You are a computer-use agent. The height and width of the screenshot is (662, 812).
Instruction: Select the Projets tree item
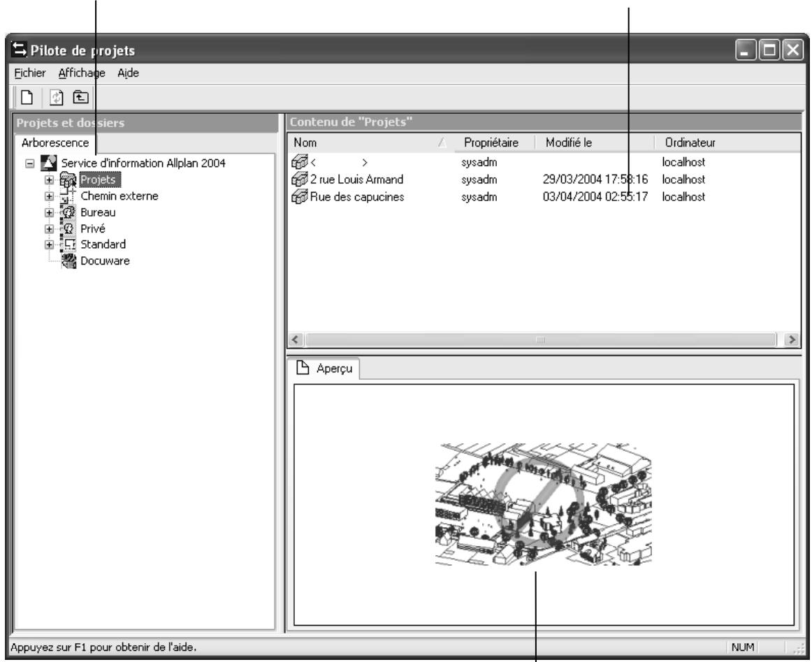point(99,180)
